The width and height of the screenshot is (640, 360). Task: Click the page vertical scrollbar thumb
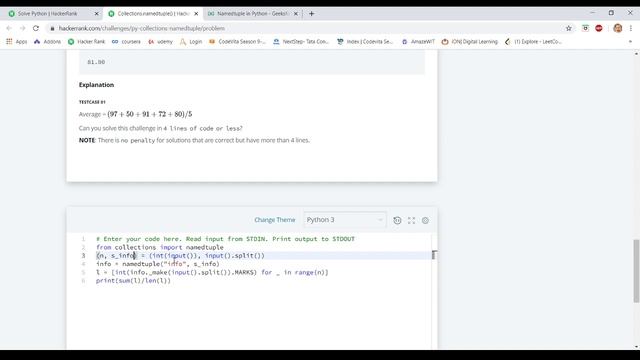636,271
